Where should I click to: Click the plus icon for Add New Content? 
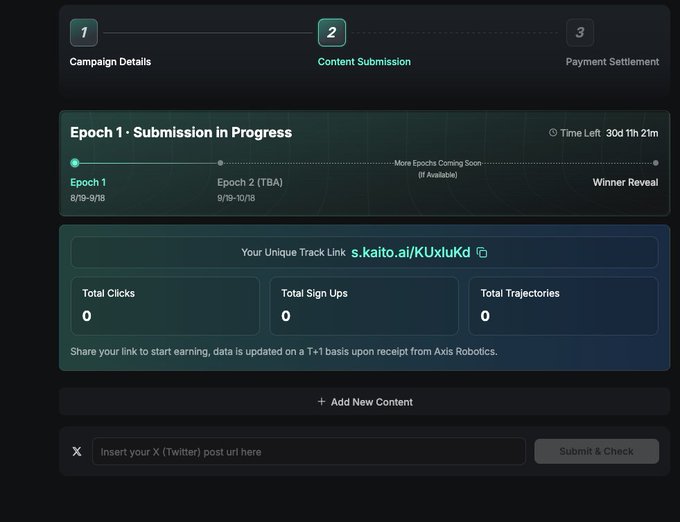(x=321, y=401)
